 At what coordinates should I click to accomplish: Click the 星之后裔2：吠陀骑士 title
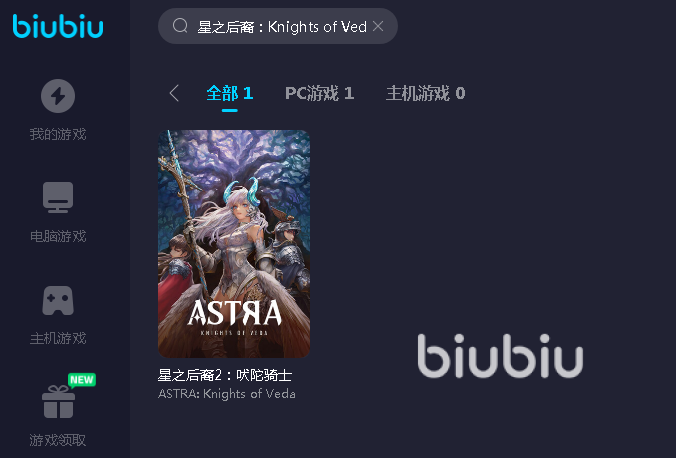click(x=225, y=375)
